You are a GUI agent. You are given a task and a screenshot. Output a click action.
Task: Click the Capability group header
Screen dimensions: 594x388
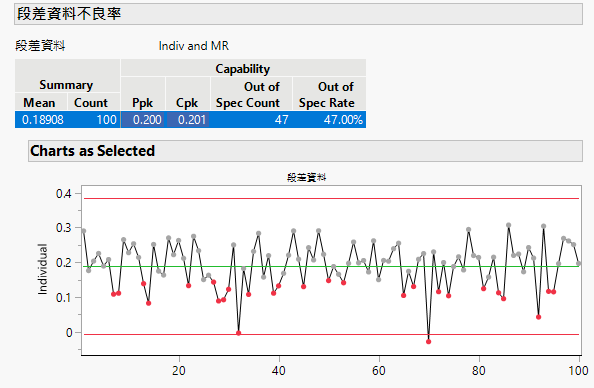243,69
